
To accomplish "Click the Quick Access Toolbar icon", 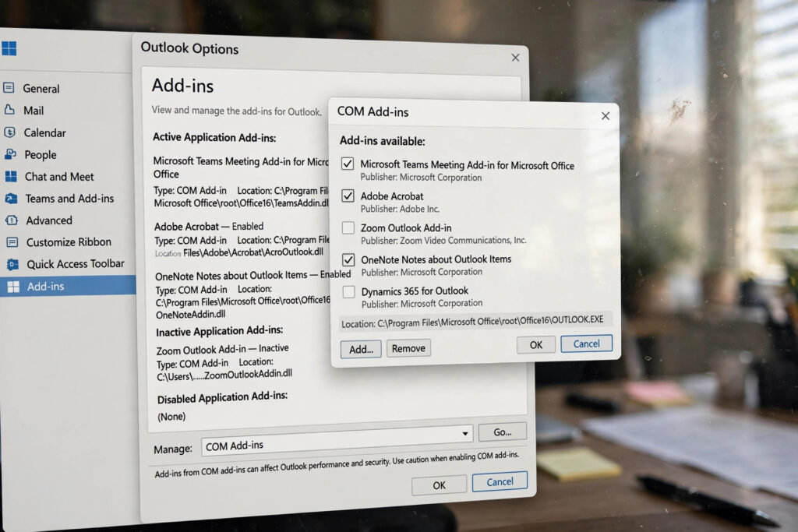I will click(x=12, y=265).
